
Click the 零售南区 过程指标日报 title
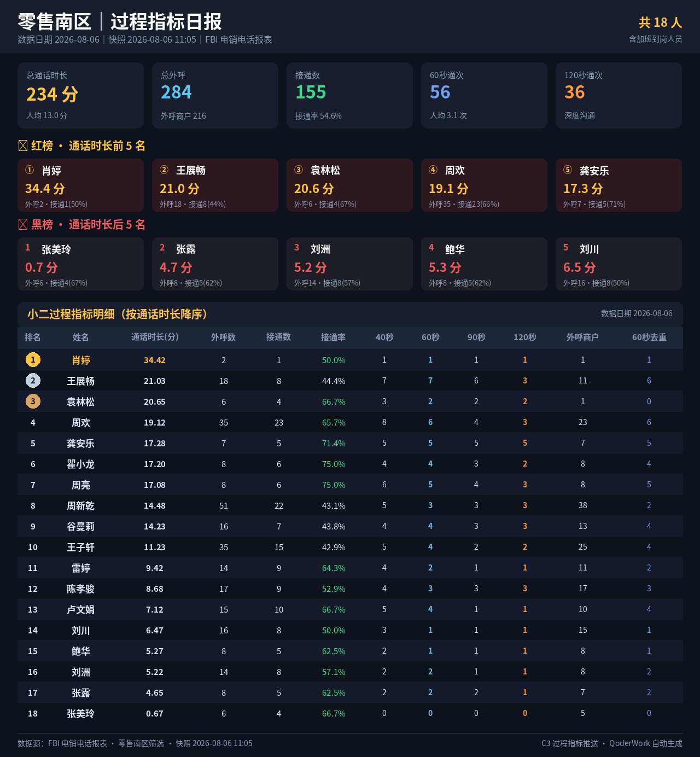point(120,22)
